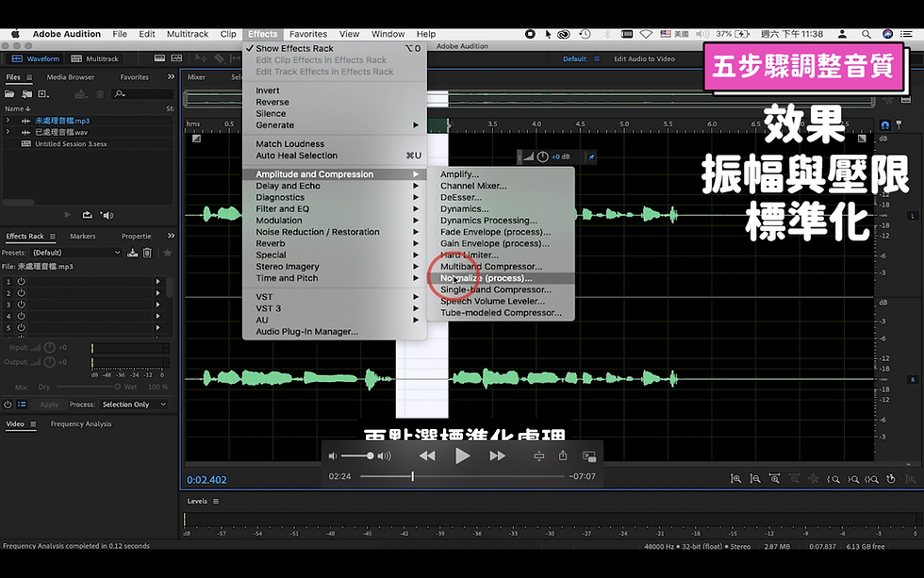Select Match Loudness menu item
The width and height of the screenshot is (924, 578).
334,143
